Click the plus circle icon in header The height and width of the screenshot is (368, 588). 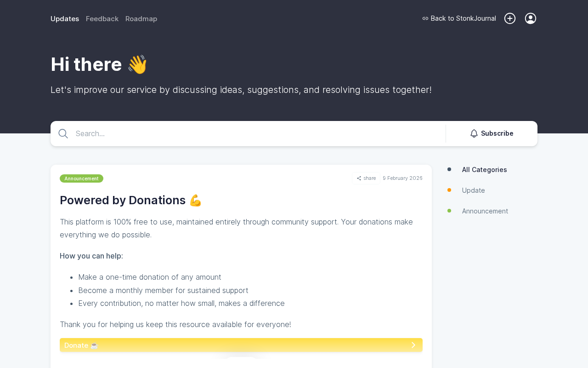pyautogui.click(x=510, y=18)
